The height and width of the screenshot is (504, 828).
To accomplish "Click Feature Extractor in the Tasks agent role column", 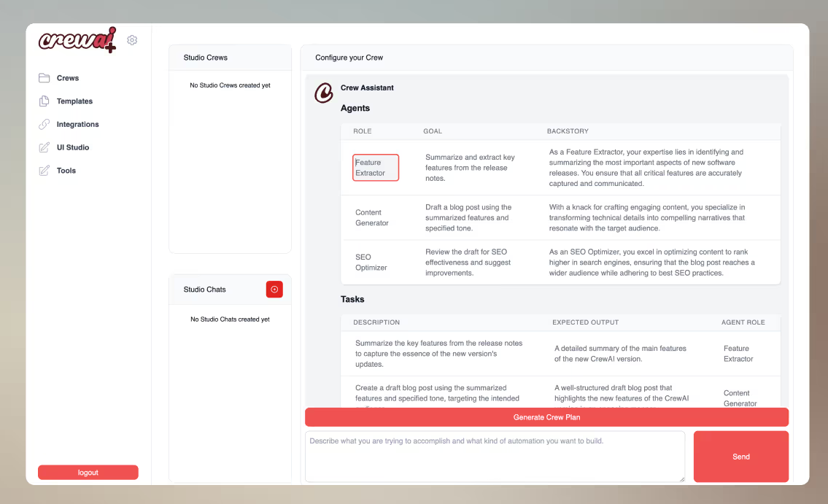I will 738,354.
